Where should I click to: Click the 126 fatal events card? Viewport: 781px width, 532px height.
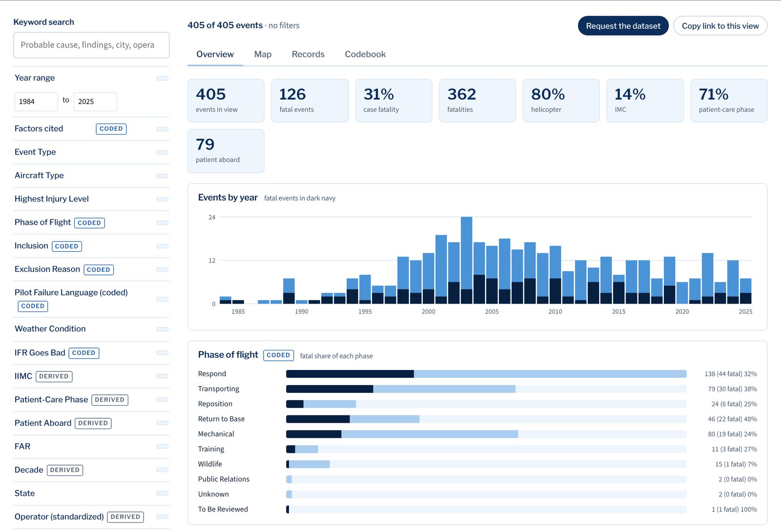tap(309, 101)
